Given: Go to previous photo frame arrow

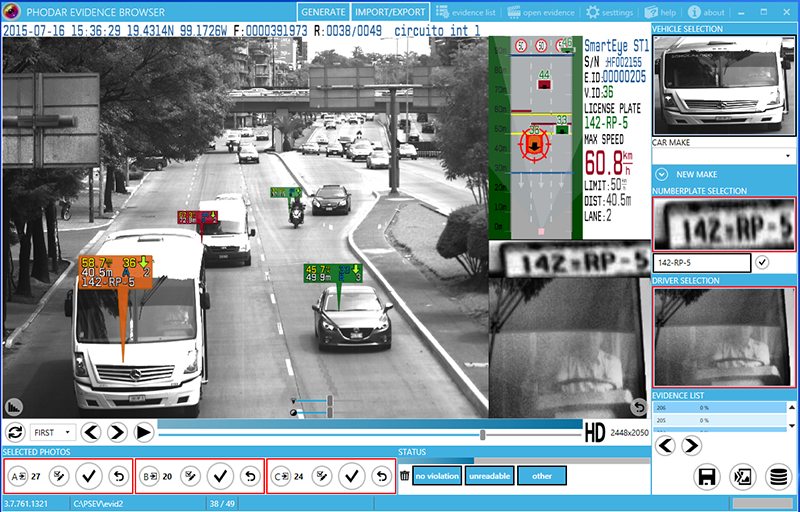Looking at the screenshot, I should click(91, 432).
